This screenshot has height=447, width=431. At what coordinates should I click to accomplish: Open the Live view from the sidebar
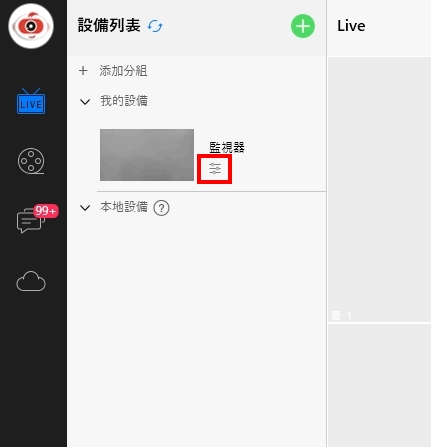[31, 101]
